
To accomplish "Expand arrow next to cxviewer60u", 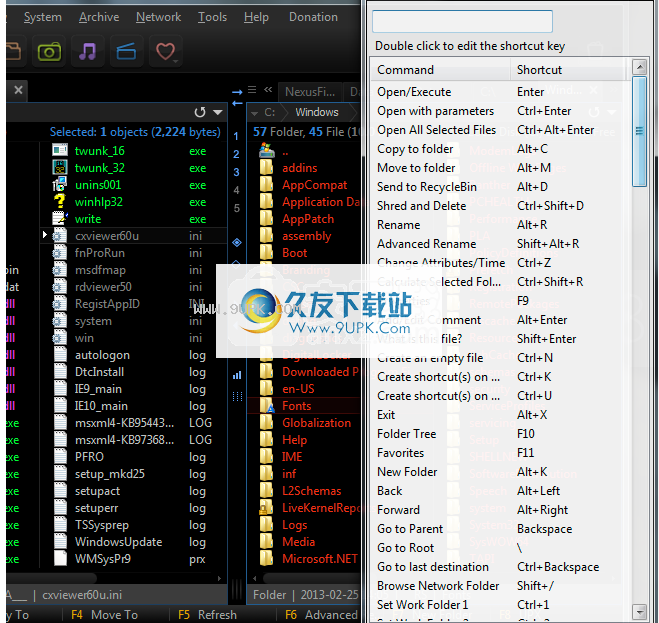I will pos(45,235).
